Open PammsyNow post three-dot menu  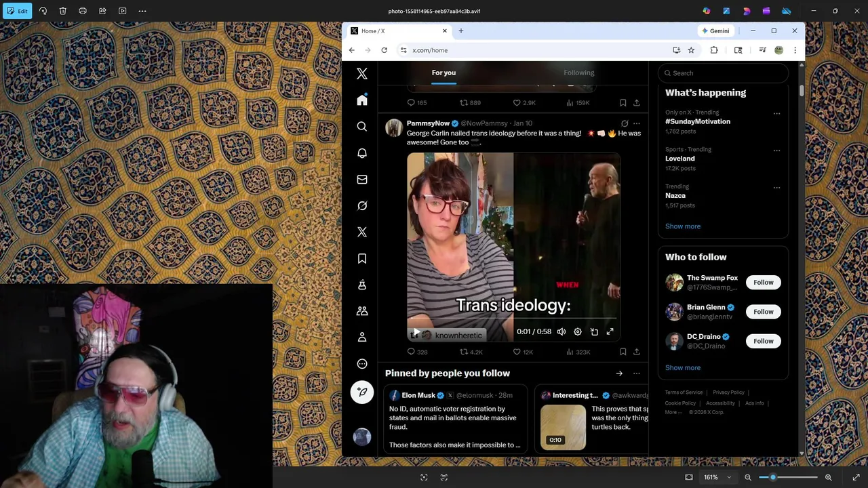(636, 123)
